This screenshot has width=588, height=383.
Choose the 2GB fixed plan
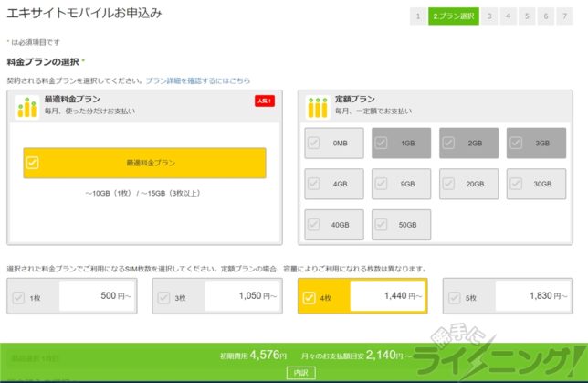pos(468,144)
